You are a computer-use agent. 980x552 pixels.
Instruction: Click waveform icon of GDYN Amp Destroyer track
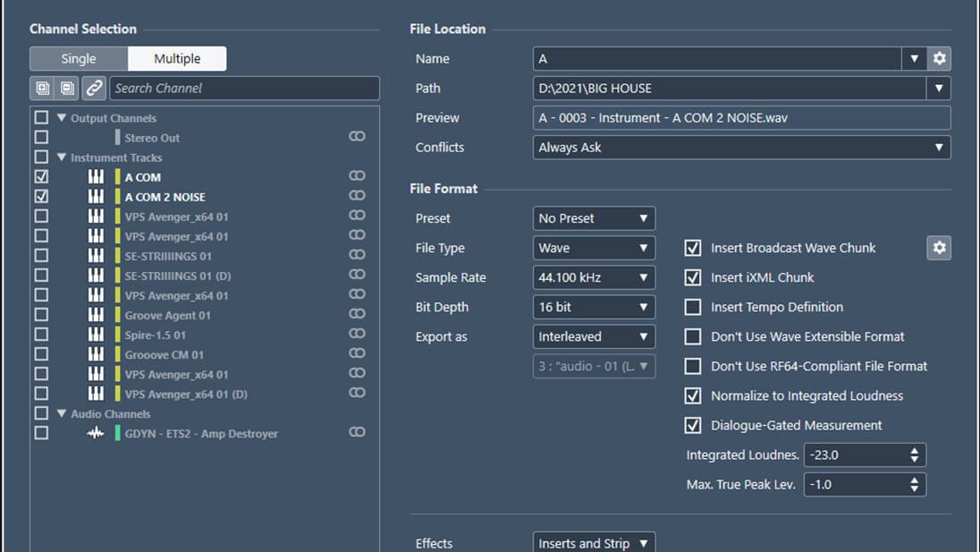(x=96, y=433)
